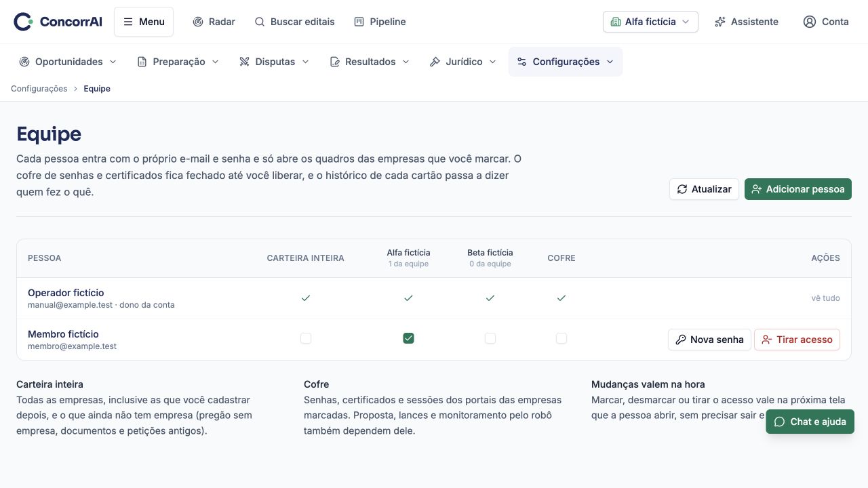Screen dimensions: 868x488
Task: Click the gavel icon beside Jurídico
Action: point(435,62)
